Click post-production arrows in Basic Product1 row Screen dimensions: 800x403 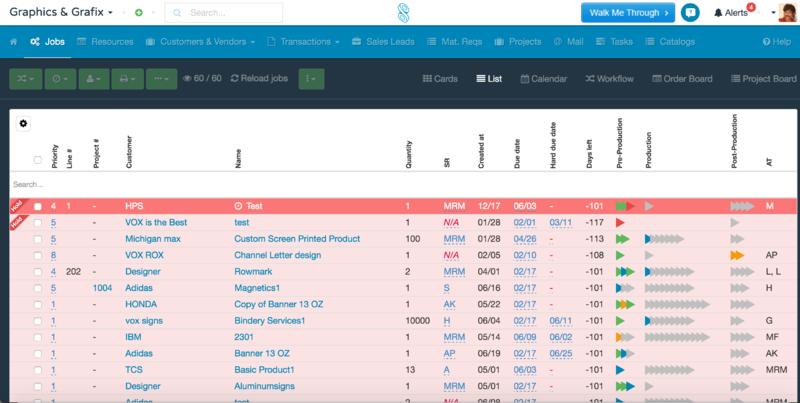click(x=742, y=370)
